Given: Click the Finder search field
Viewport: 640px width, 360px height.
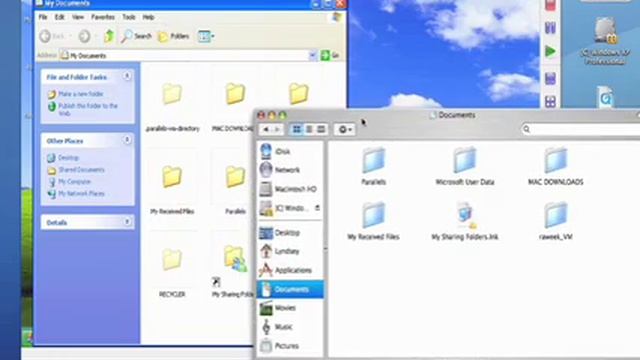Looking at the screenshot, I should 580,129.
